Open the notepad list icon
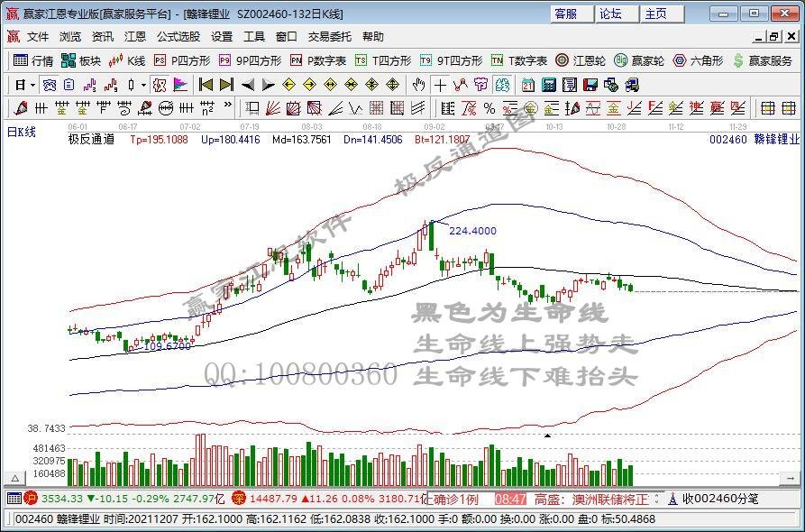805x532 pixels. [x=570, y=85]
